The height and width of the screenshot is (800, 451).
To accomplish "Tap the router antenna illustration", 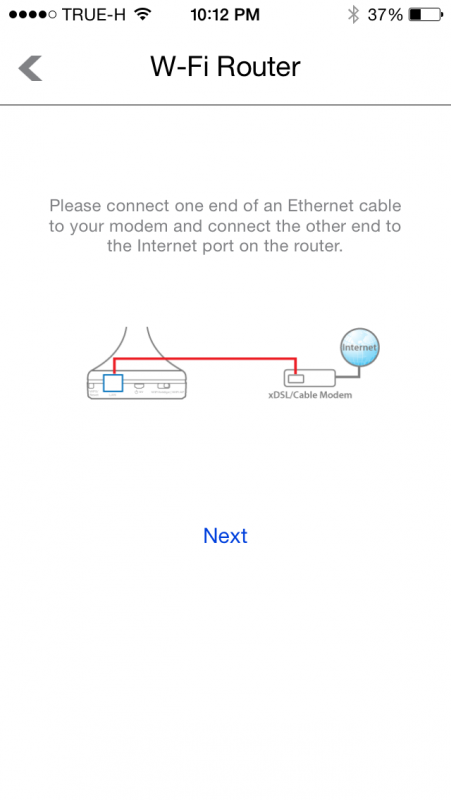I will point(135,348).
